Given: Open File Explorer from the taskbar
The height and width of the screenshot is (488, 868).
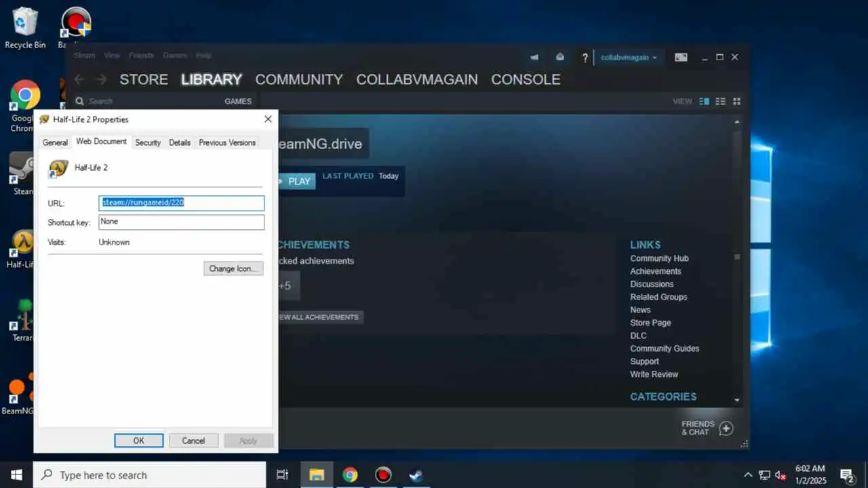Looking at the screenshot, I should pos(317,474).
